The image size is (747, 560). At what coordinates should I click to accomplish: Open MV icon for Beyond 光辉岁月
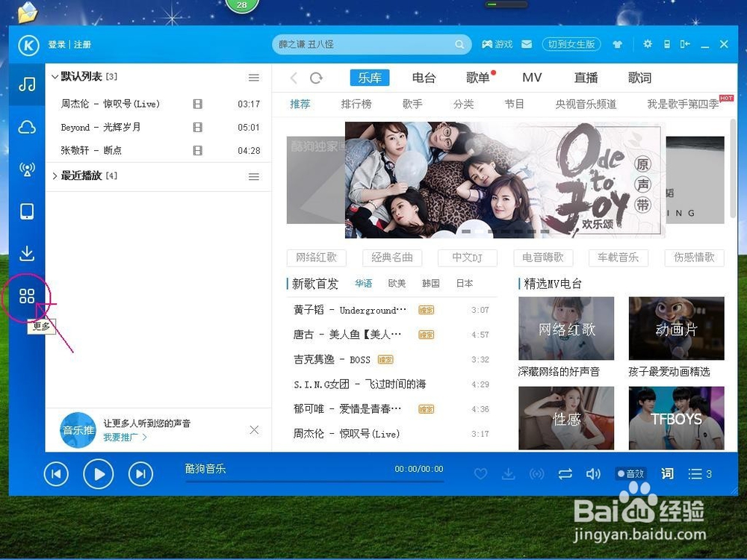(198, 127)
